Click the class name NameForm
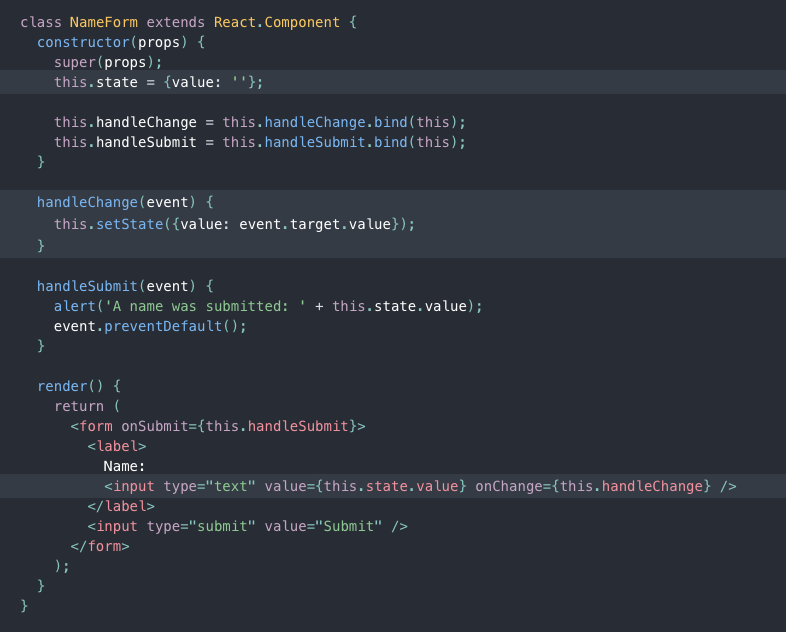Image resolution: width=786 pixels, height=633 pixels. (x=103, y=23)
